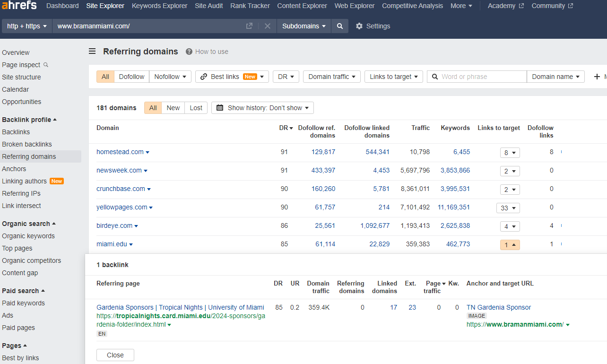Select the All link-type filter
Image resolution: width=607 pixels, height=364 pixels.
[x=105, y=77]
